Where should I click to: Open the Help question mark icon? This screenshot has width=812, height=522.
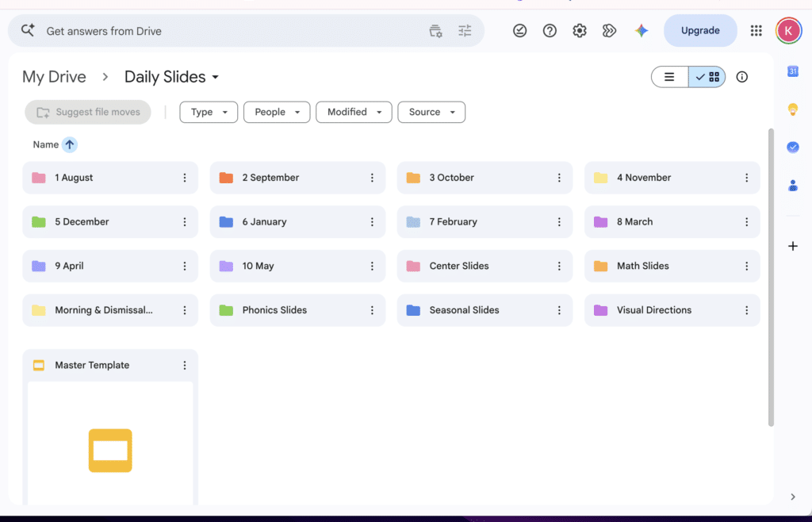click(x=550, y=31)
